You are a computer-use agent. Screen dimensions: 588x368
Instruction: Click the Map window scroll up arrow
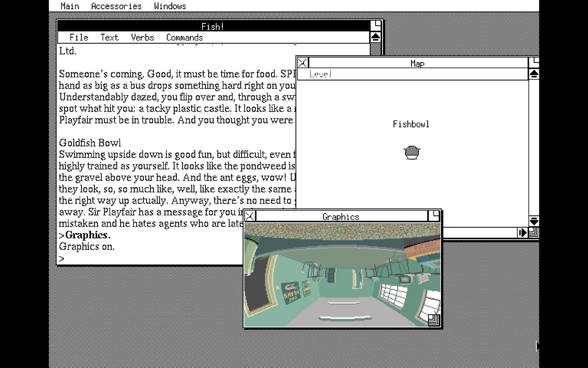(x=534, y=74)
